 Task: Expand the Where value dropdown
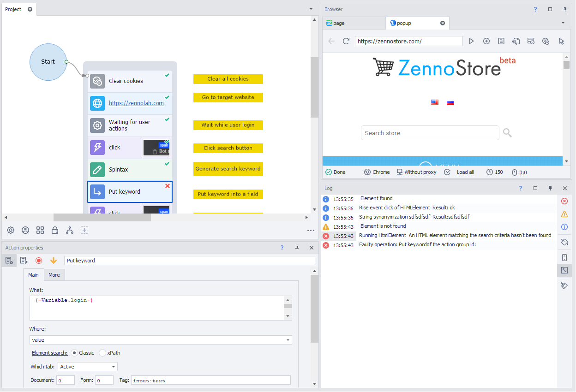coord(288,340)
